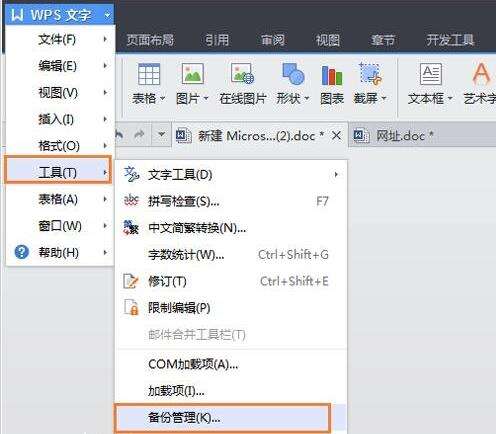Click the abc spell check icon

coord(131,201)
